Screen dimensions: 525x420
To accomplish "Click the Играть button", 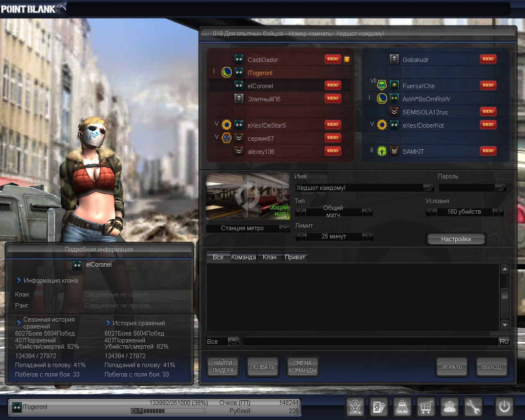I will tap(452, 367).
